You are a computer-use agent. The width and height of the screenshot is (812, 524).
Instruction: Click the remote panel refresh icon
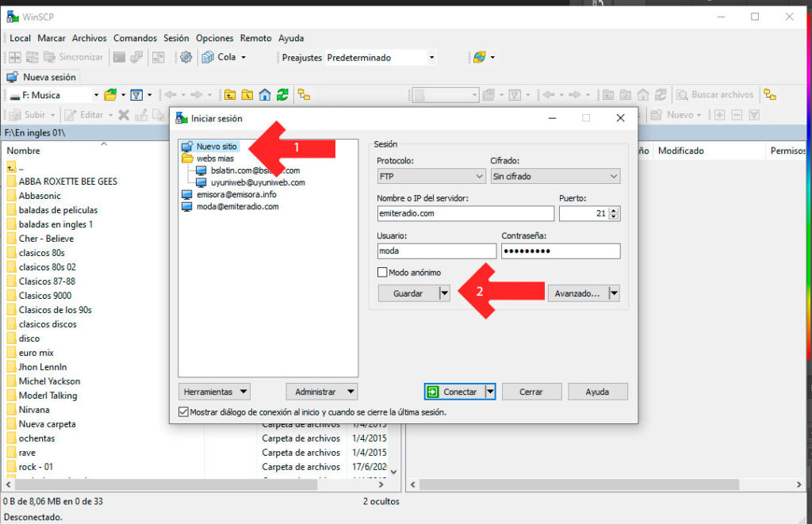pos(661,95)
